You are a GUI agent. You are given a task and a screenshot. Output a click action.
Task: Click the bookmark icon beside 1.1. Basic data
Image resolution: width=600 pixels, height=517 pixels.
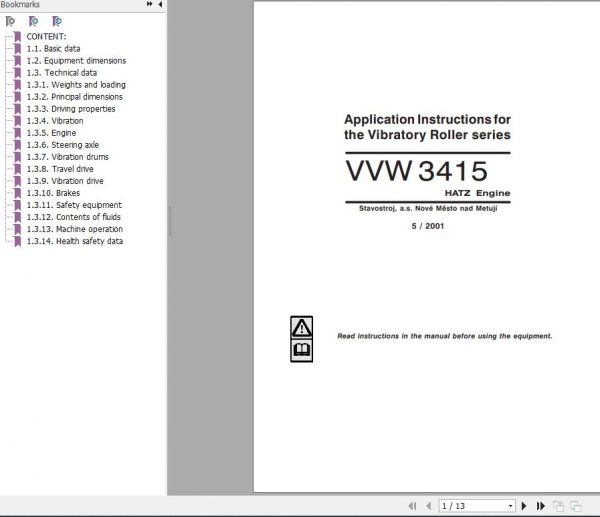(x=17, y=49)
